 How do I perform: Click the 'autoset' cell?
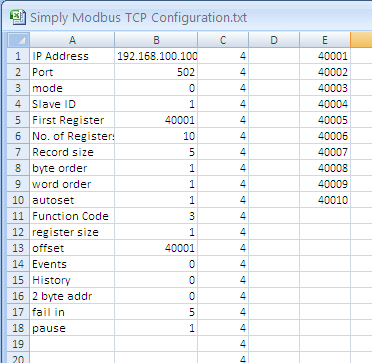72,200
